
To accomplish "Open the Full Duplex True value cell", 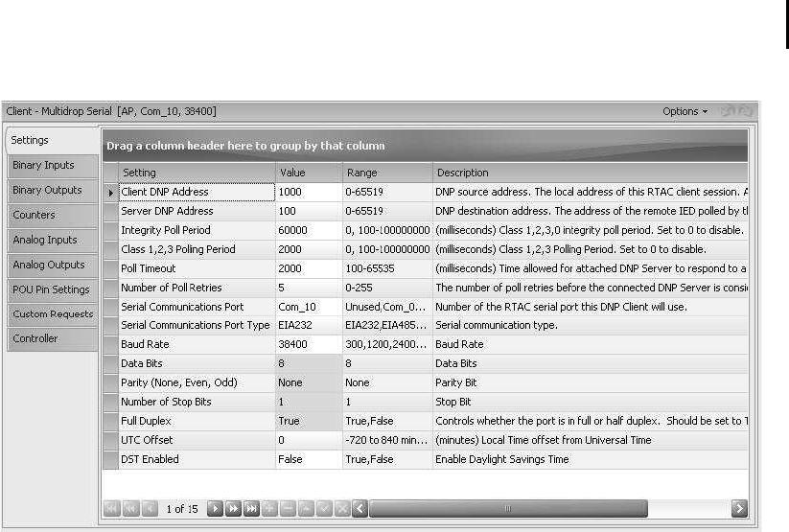I will (x=309, y=421).
